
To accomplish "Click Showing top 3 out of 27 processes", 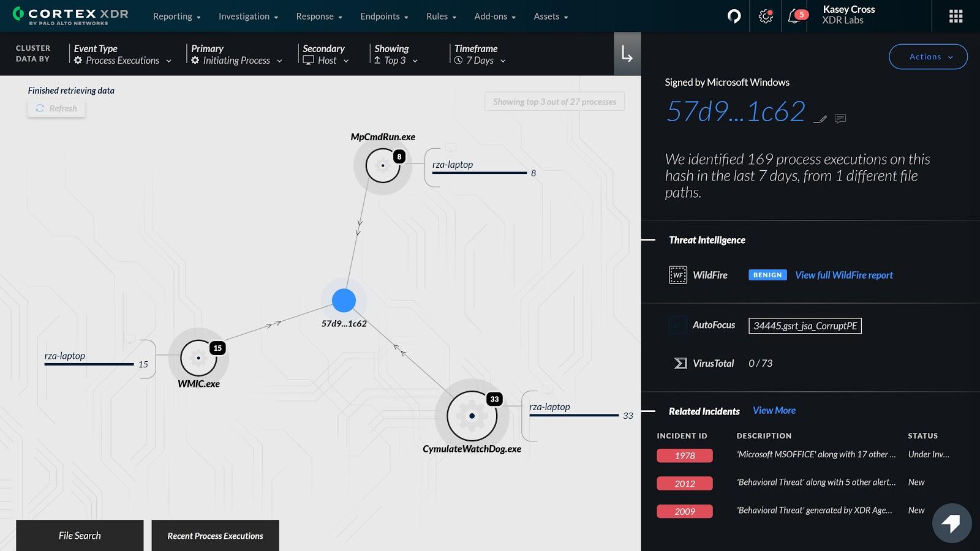I will pyautogui.click(x=554, y=102).
